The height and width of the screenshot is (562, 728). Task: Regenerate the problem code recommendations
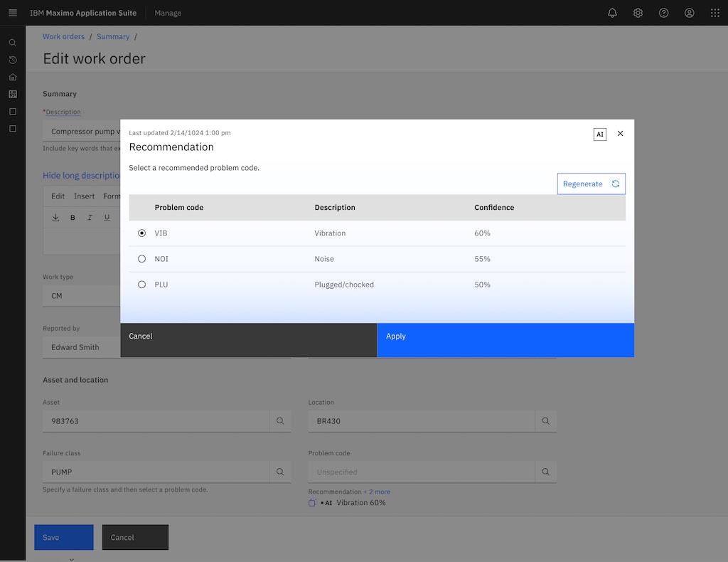(591, 183)
